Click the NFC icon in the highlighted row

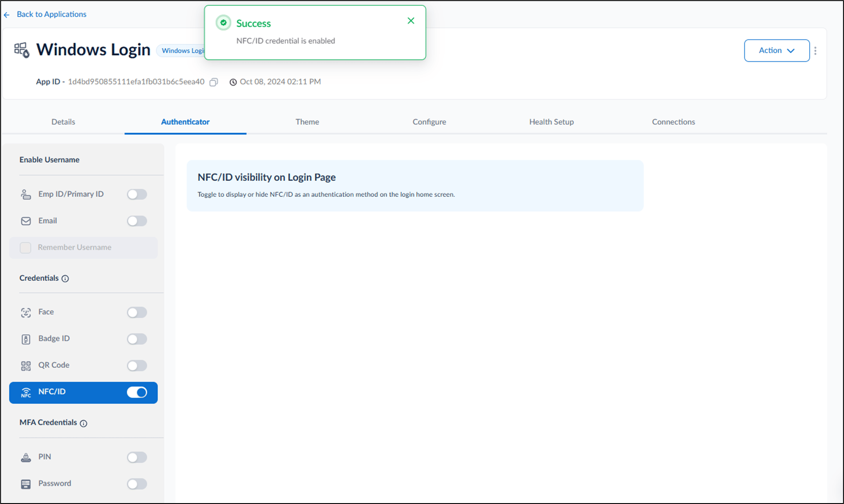click(26, 392)
